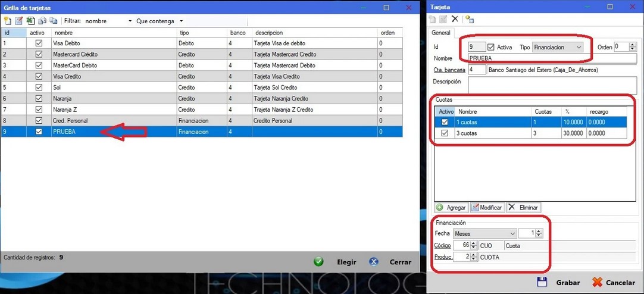Viewport: 644px width, 294px height.
Task: Click the Modificar button under Cuotas
Action: coord(487,207)
